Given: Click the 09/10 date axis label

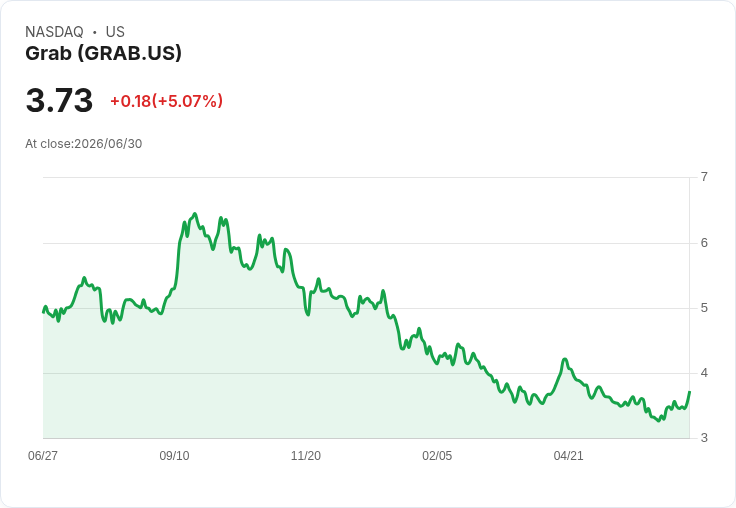Looking at the screenshot, I should (174, 456).
